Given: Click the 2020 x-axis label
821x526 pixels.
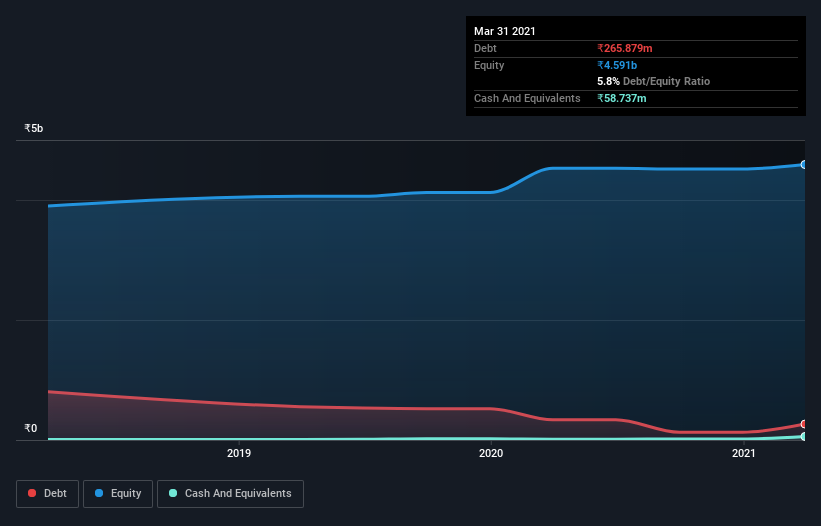Looking at the screenshot, I should point(491,453).
